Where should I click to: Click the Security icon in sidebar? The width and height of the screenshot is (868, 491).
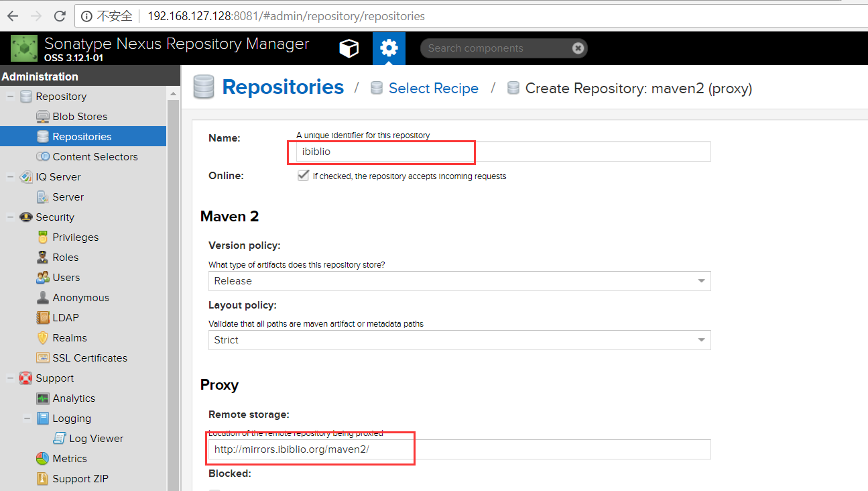[x=26, y=217]
